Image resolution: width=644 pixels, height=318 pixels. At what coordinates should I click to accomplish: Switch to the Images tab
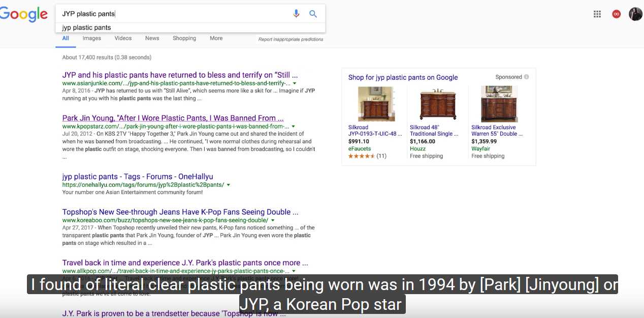tap(92, 38)
